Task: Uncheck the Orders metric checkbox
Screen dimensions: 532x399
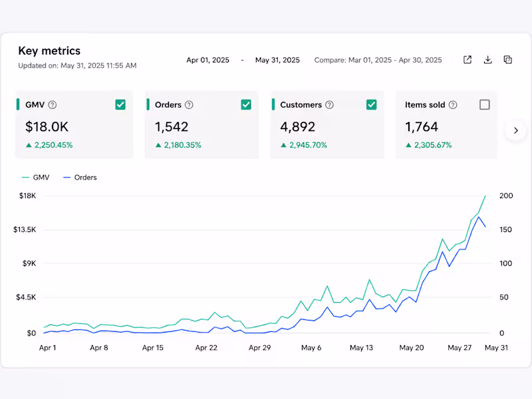Action: [246, 104]
